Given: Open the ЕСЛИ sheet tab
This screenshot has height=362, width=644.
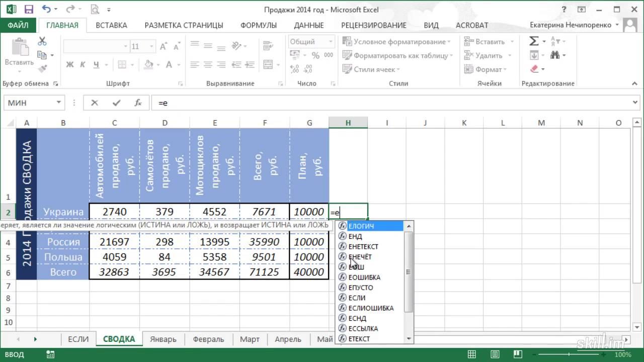Looking at the screenshot, I should [x=78, y=339].
